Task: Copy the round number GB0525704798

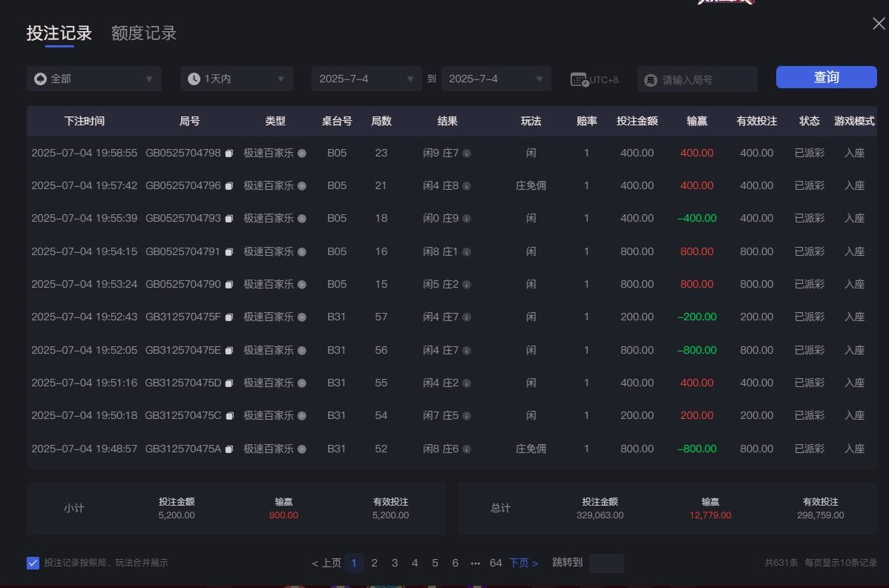Action: (230, 153)
